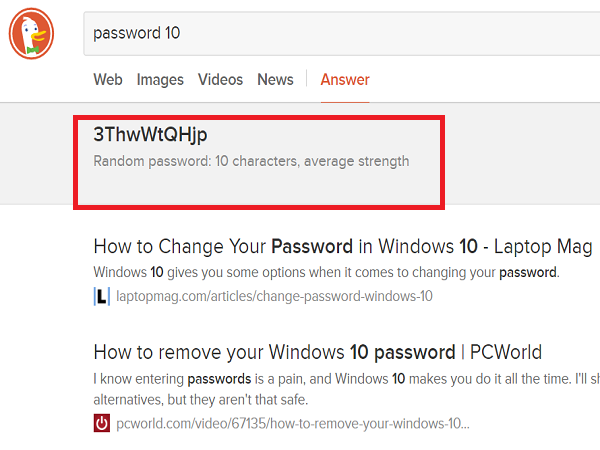Open the pcworld.com video URL link
Viewport: 600px width, 450px height.
tap(293, 424)
